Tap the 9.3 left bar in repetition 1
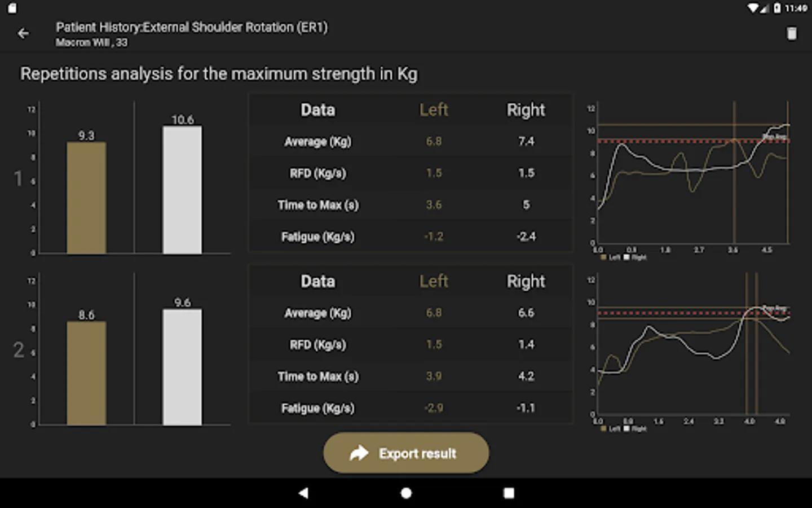Image resolution: width=812 pixels, height=508 pixels. coord(86,198)
